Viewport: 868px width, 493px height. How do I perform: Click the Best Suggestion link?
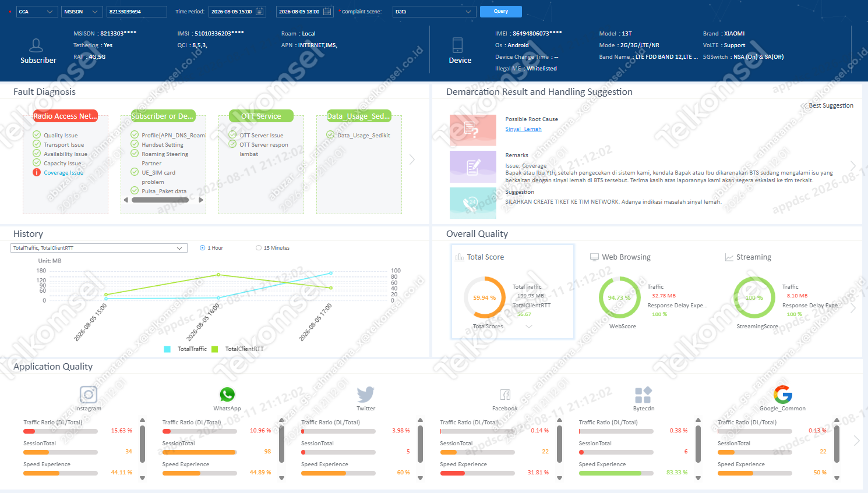(x=831, y=105)
